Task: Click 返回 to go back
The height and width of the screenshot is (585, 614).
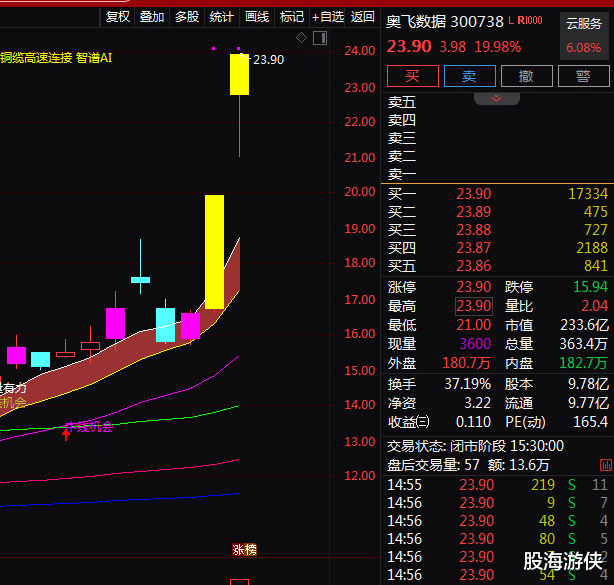Action: coord(363,17)
